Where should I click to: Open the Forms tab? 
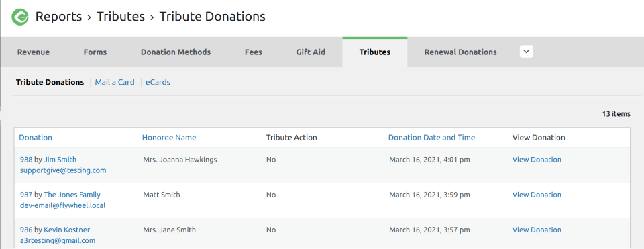(x=95, y=52)
